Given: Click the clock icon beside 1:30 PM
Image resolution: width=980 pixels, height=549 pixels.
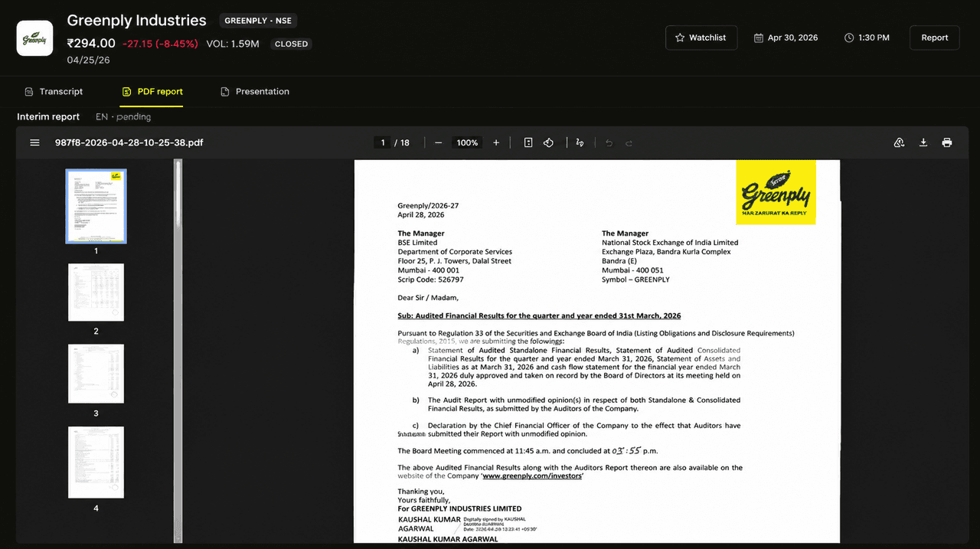Looking at the screenshot, I should tap(849, 38).
